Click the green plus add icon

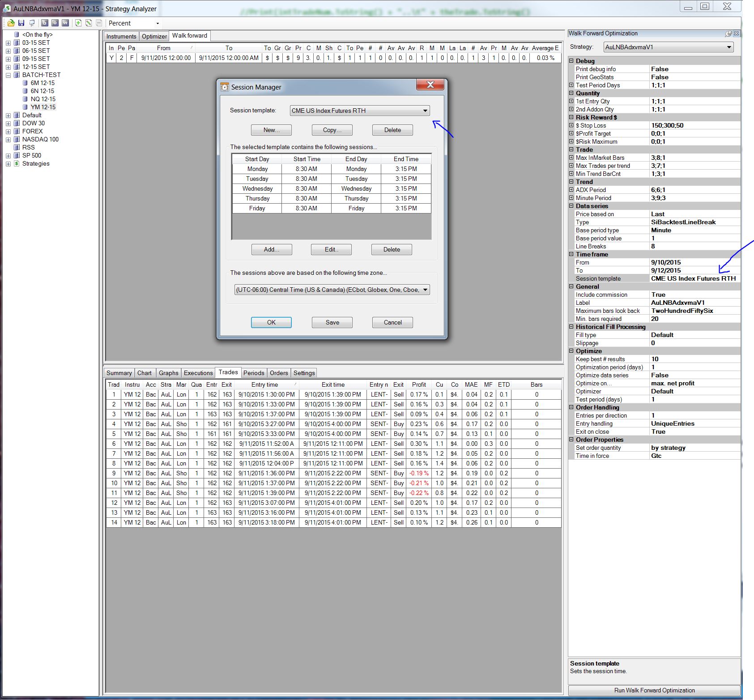click(x=78, y=23)
